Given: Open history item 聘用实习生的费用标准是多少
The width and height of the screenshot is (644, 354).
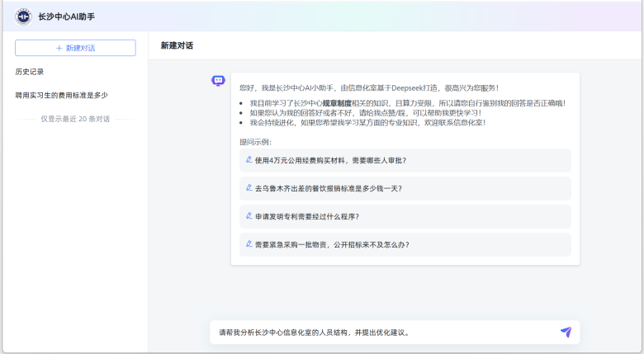Looking at the screenshot, I should [x=62, y=95].
